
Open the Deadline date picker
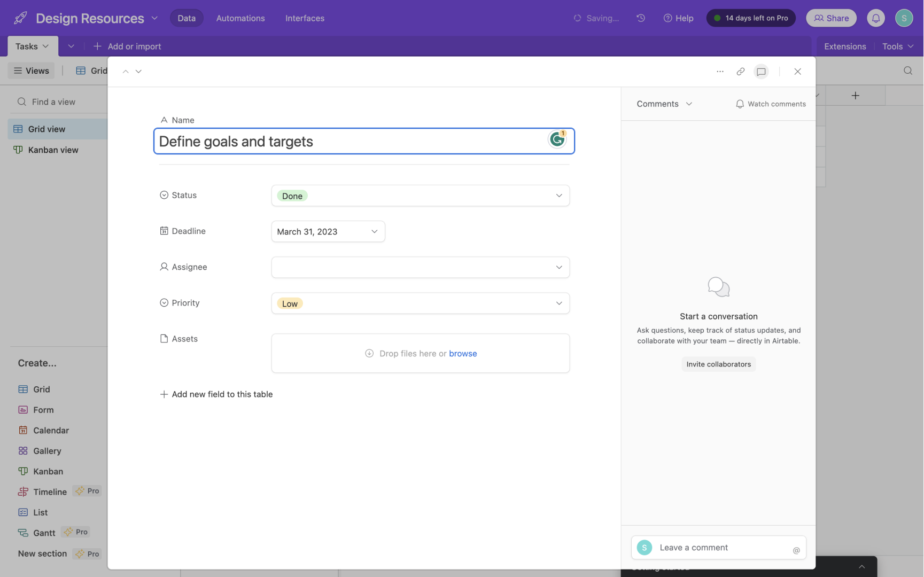pos(328,231)
